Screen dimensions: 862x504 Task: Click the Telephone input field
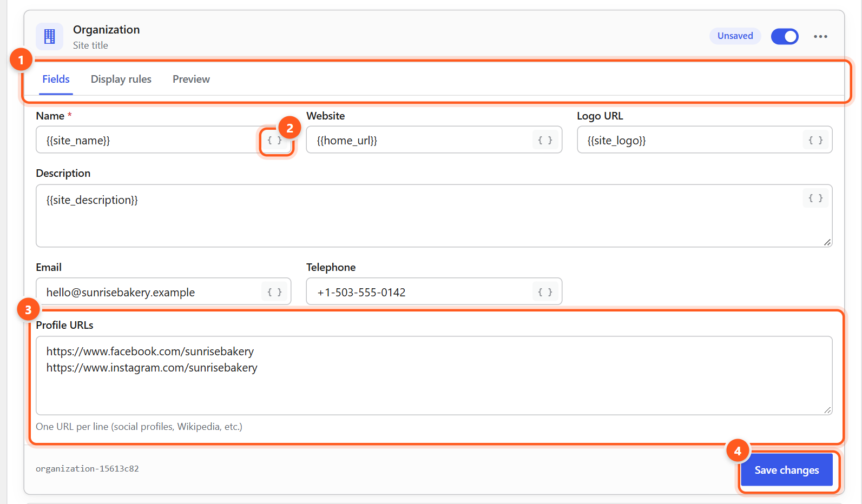point(434,291)
